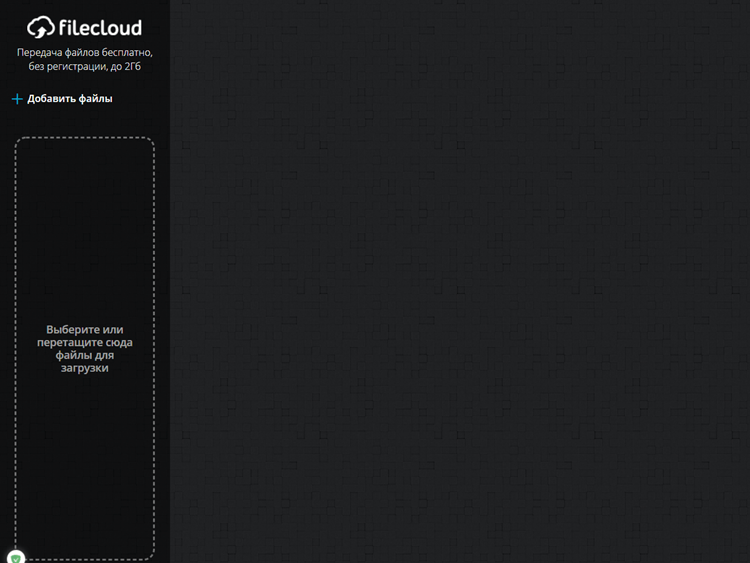The width and height of the screenshot is (750, 563).
Task: Click the "без регистрации, до 2Гб" line
Action: point(85,66)
